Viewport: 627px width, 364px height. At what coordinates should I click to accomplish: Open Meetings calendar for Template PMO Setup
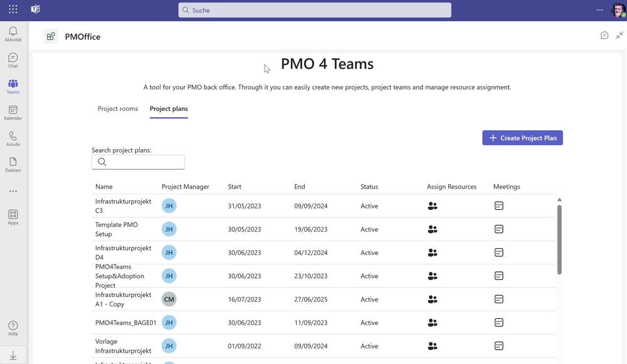[x=498, y=229]
